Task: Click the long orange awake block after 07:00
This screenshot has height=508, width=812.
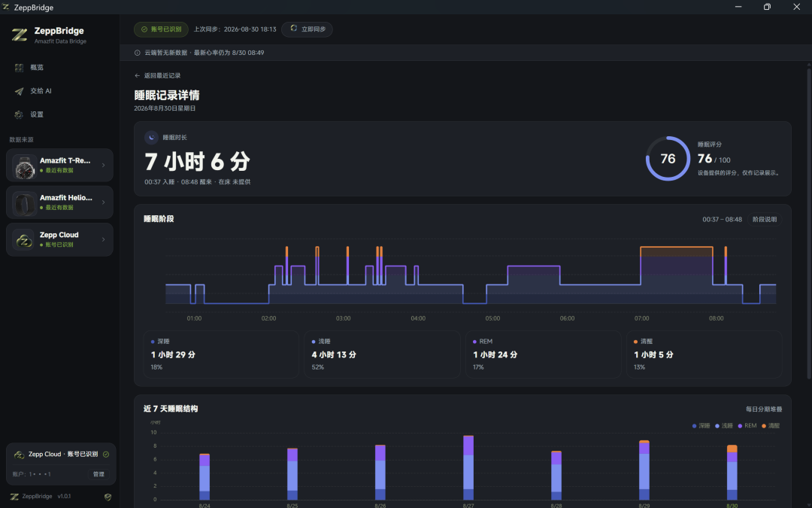Action: [677, 252]
